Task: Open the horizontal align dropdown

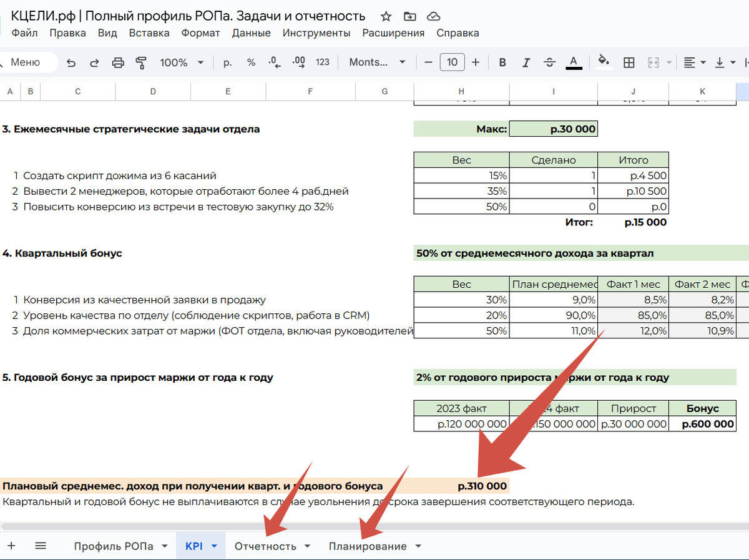Action: [x=694, y=62]
